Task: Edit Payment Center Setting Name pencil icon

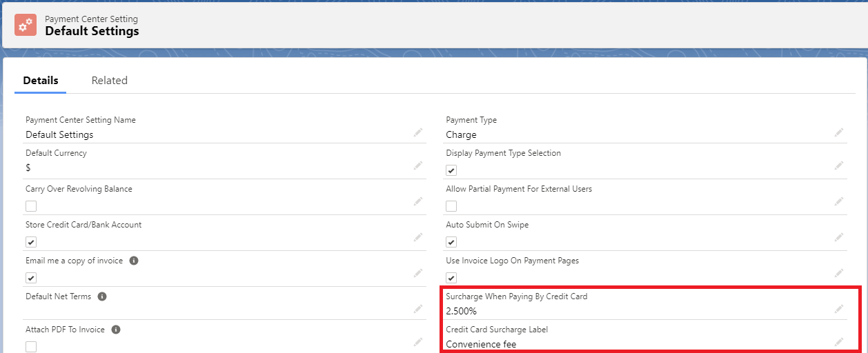Action: [418, 132]
